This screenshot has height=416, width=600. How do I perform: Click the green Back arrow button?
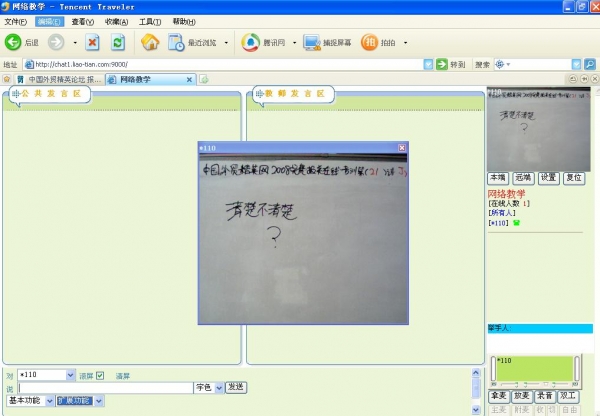[14, 42]
